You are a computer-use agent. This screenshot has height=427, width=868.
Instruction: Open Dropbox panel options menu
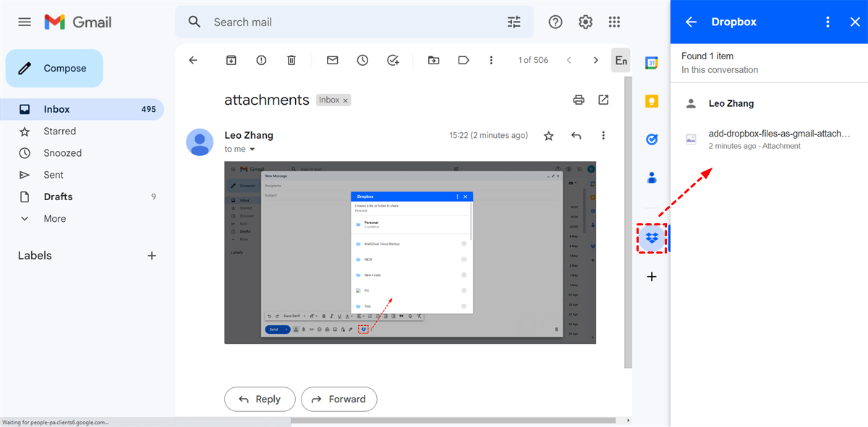tap(828, 22)
